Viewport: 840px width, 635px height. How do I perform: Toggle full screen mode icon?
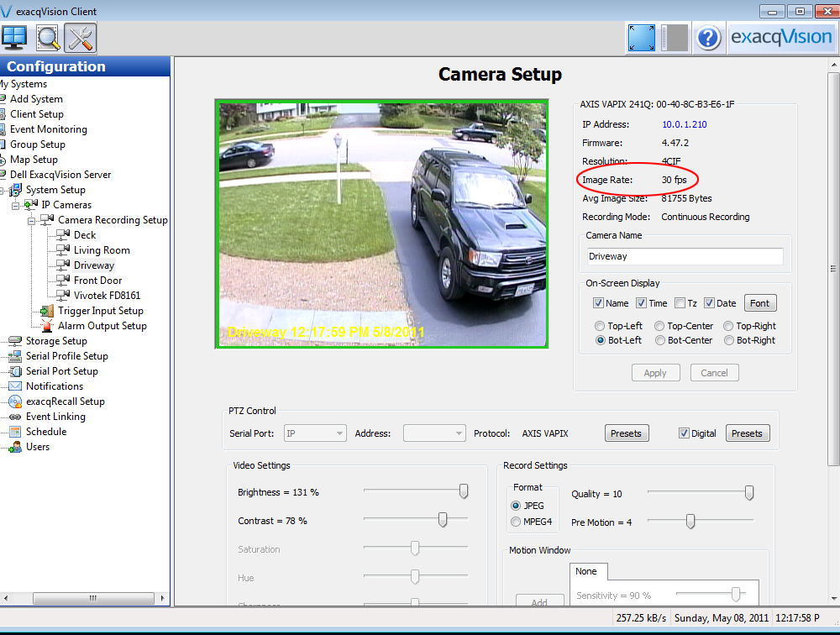641,38
